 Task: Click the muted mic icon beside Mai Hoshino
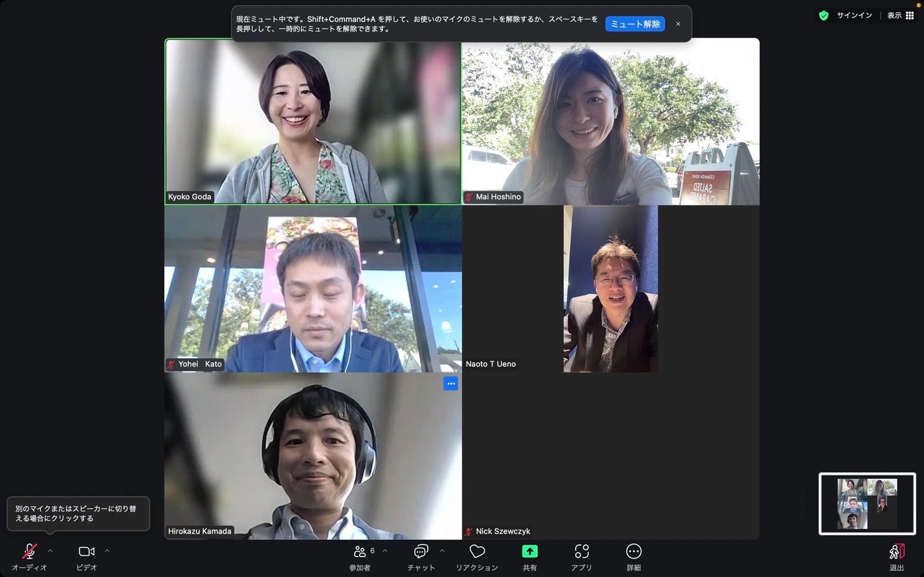469,197
